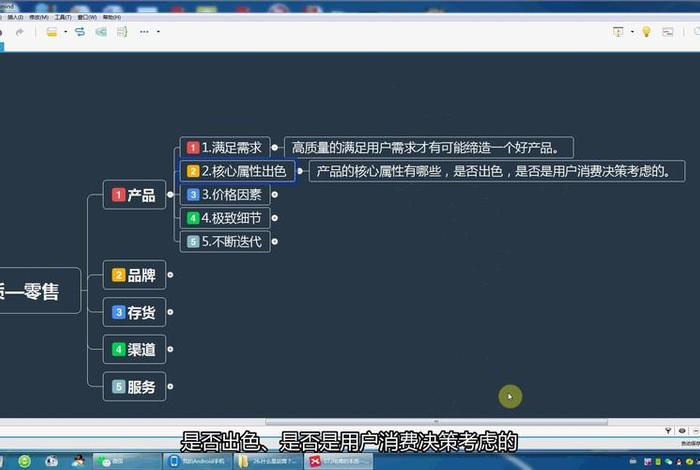Viewport: 700px width, 470px height.
Task: Select the 1.满足需求 subtopic
Action: (x=225, y=147)
